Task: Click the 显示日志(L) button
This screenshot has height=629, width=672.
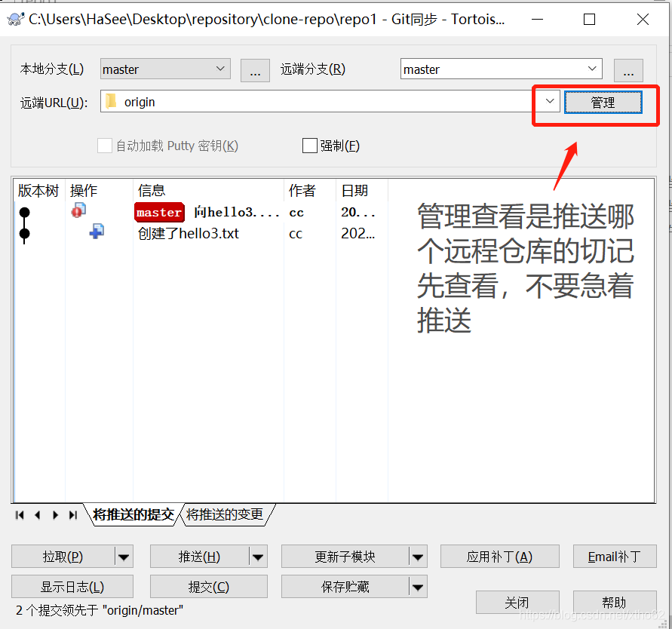Action: (72, 587)
